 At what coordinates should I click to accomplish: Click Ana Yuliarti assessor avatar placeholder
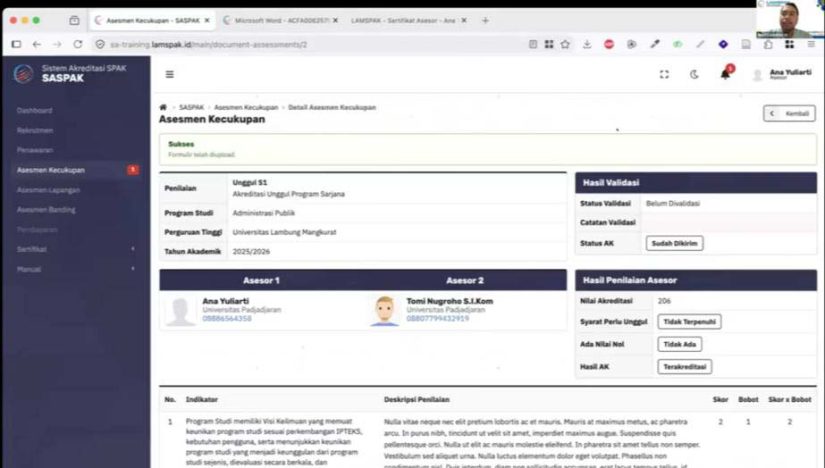(180, 311)
